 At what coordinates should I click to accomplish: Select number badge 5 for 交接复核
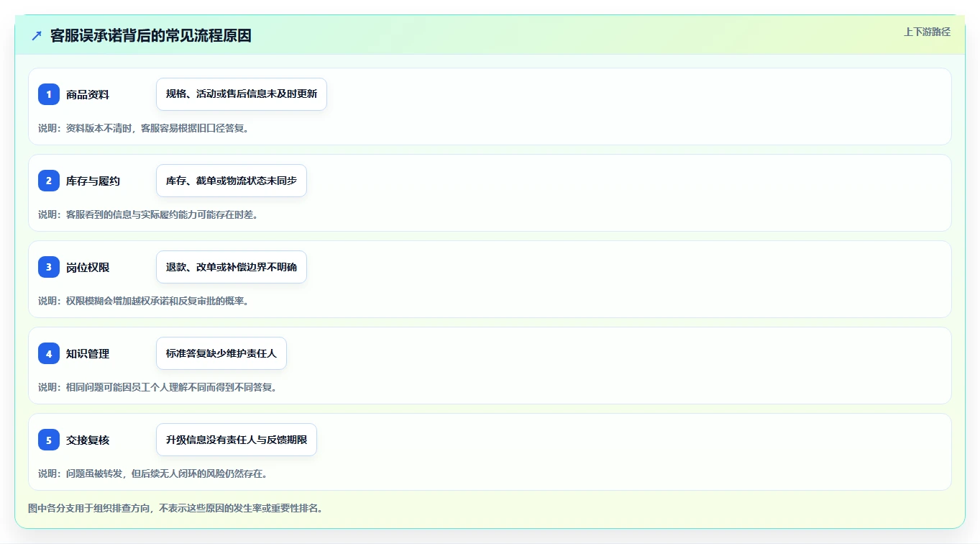point(49,440)
